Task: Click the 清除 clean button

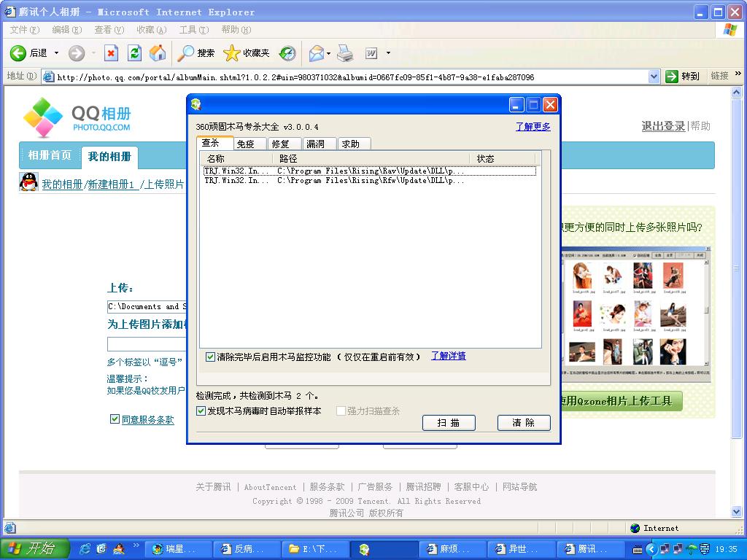Action: (524, 423)
